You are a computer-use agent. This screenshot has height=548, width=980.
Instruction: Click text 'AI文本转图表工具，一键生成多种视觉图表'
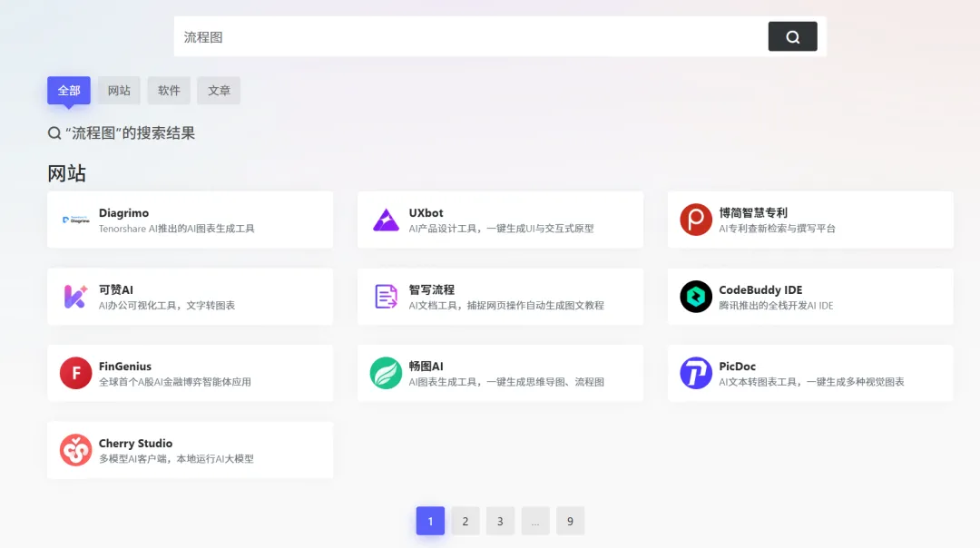click(x=811, y=382)
